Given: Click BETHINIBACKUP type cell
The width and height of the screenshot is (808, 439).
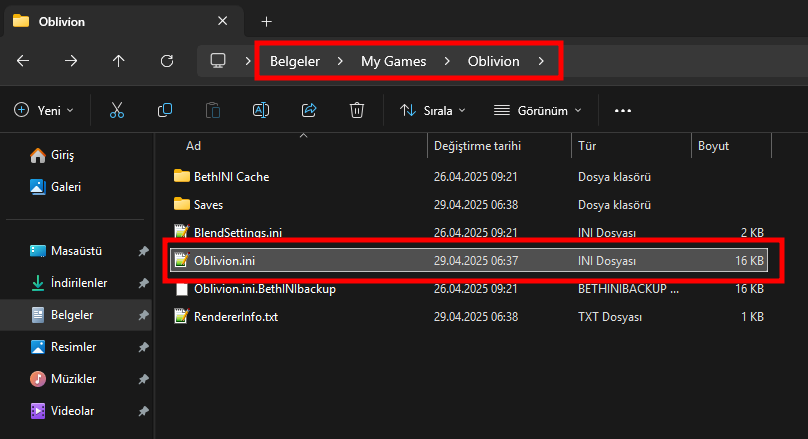Looking at the screenshot, I should coord(628,289).
